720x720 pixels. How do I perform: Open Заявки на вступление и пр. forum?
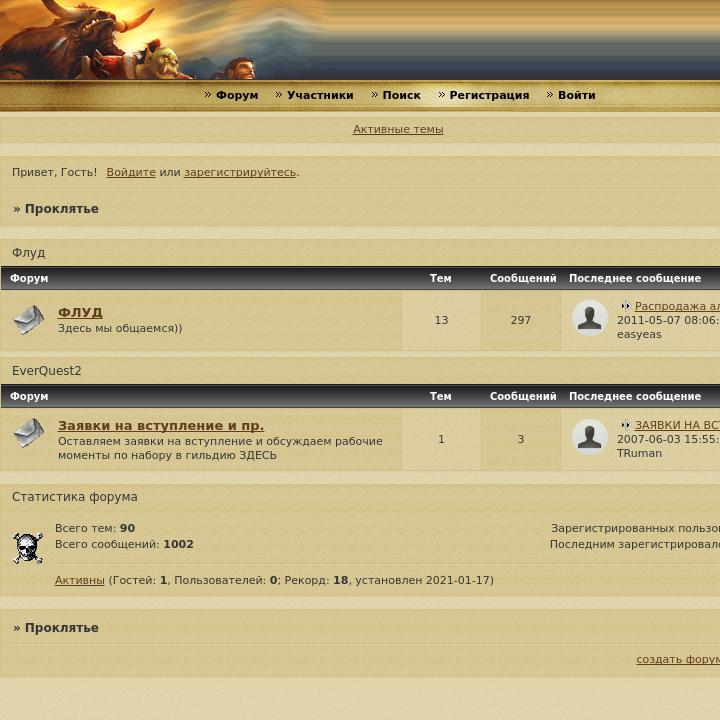pyautogui.click(x=161, y=426)
